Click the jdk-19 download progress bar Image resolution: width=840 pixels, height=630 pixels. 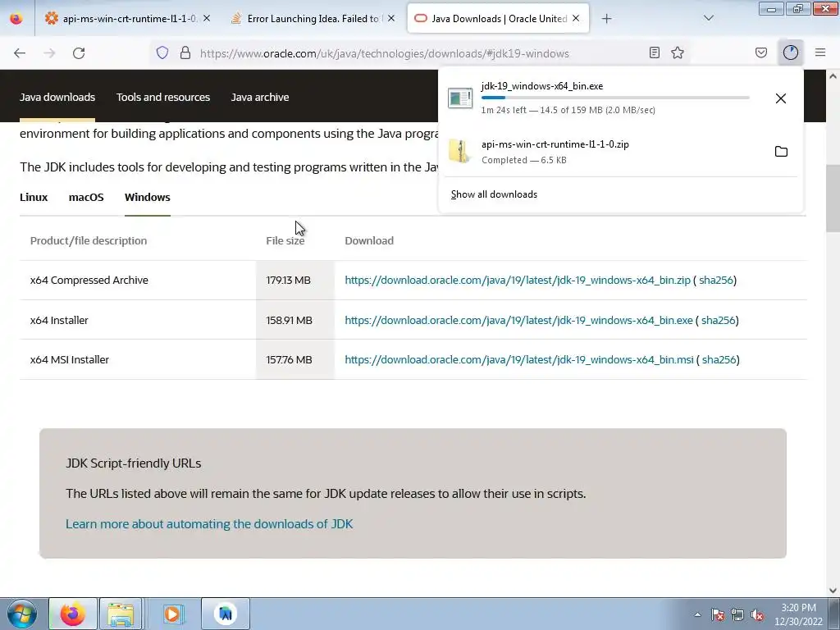(x=615, y=98)
